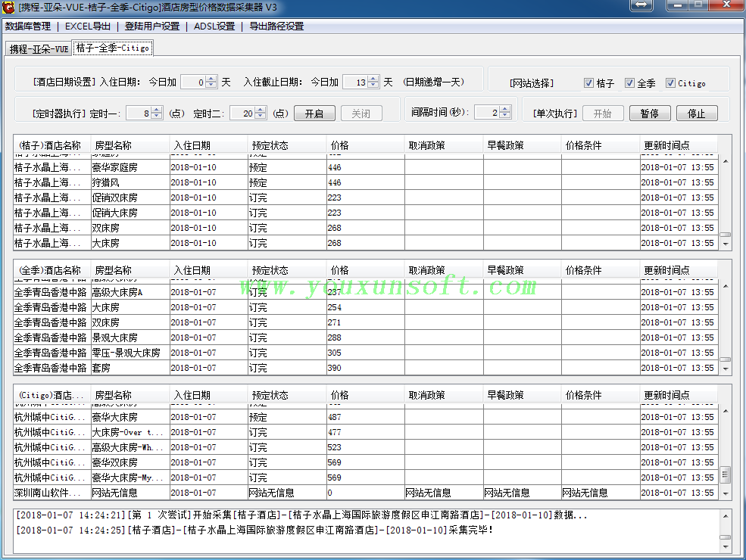
Task: Select the 豪华家庭房 row in 桔子 table
Action: point(365,167)
